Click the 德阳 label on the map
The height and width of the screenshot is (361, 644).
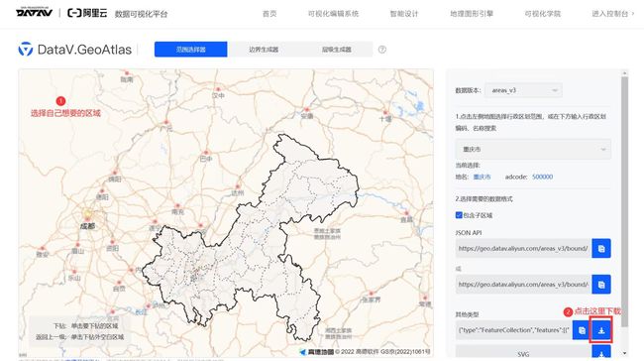(102, 197)
